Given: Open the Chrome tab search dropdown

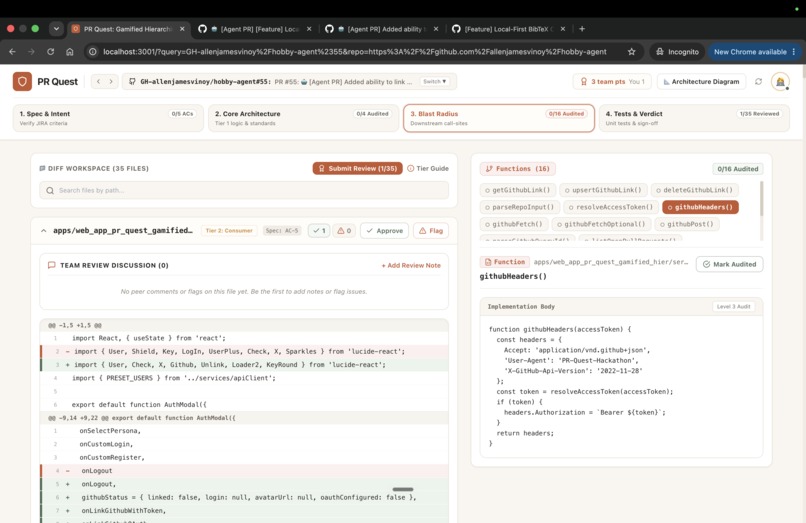Looking at the screenshot, I should tap(56, 29).
